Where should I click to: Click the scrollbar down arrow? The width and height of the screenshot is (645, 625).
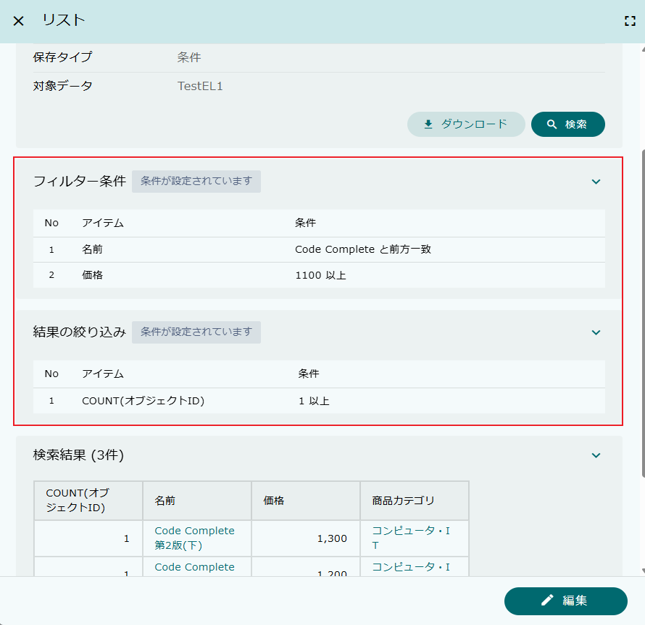point(643,571)
